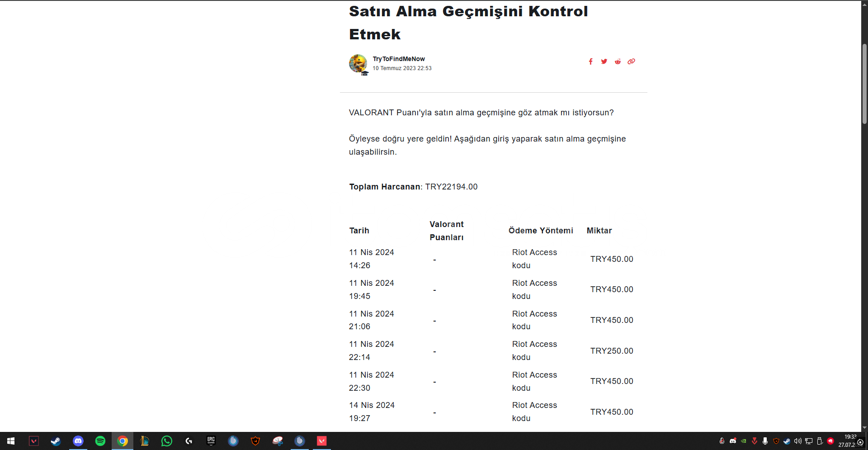Open TryToFindMeNow author avatar
The width and height of the screenshot is (868, 450).
(x=358, y=64)
